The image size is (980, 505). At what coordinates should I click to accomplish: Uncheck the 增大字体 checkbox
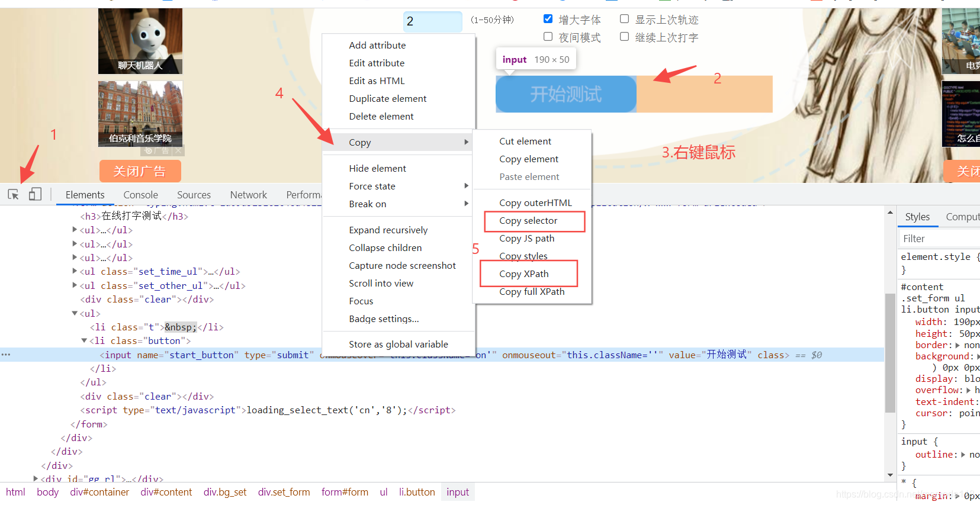tap(548, 19)
